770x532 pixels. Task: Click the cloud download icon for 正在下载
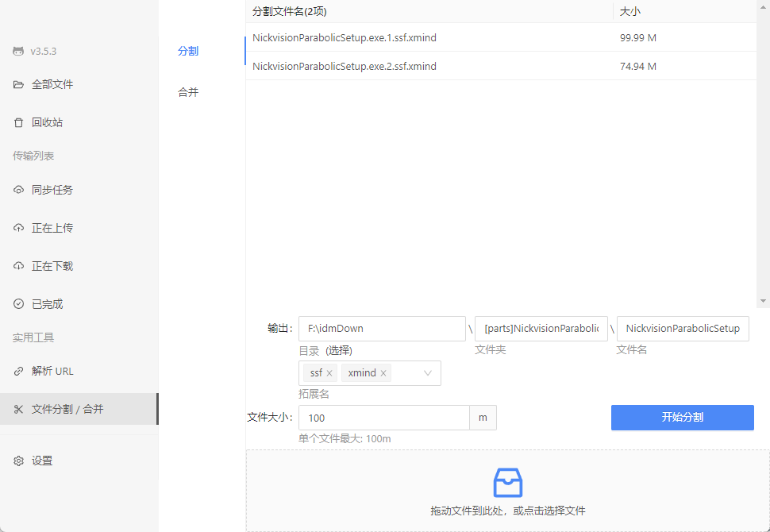[x=18, y=266]
